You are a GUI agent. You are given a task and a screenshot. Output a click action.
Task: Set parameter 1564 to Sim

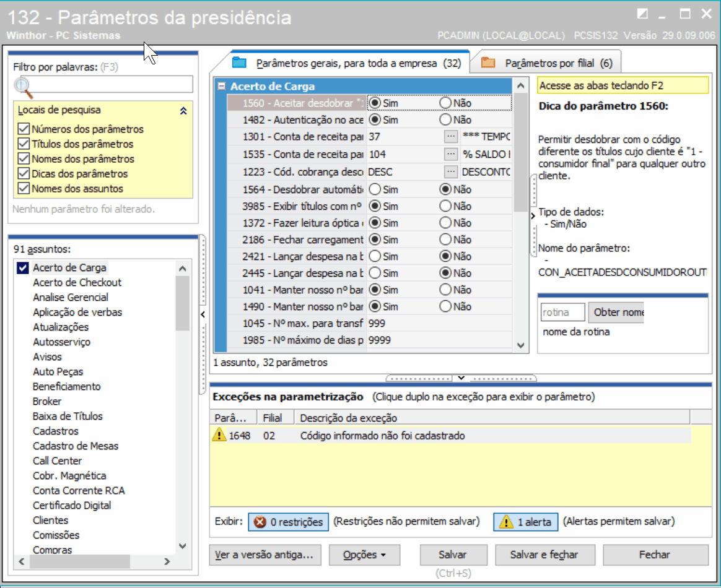(x=375, y=189)
